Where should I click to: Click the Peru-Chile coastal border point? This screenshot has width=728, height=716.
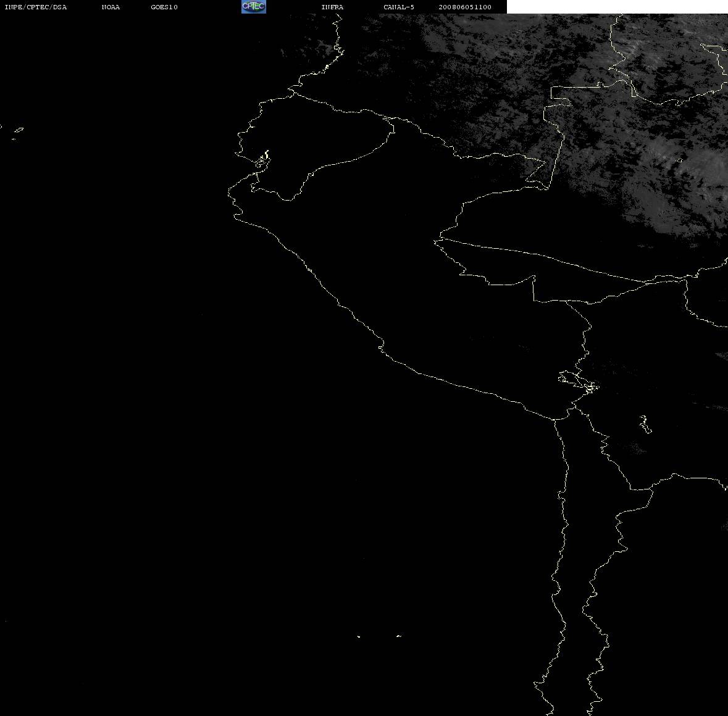[555, 420]
